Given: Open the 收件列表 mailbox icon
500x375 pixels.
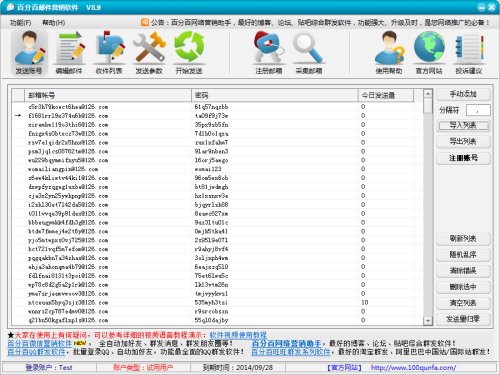Looking at the screenshot, I should click(x=109, y=53).
